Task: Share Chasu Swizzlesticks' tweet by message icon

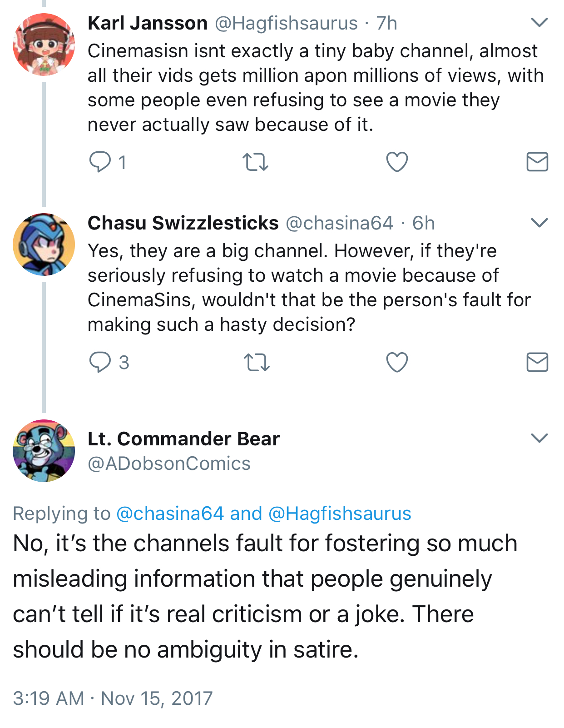Action: point(538,362)
